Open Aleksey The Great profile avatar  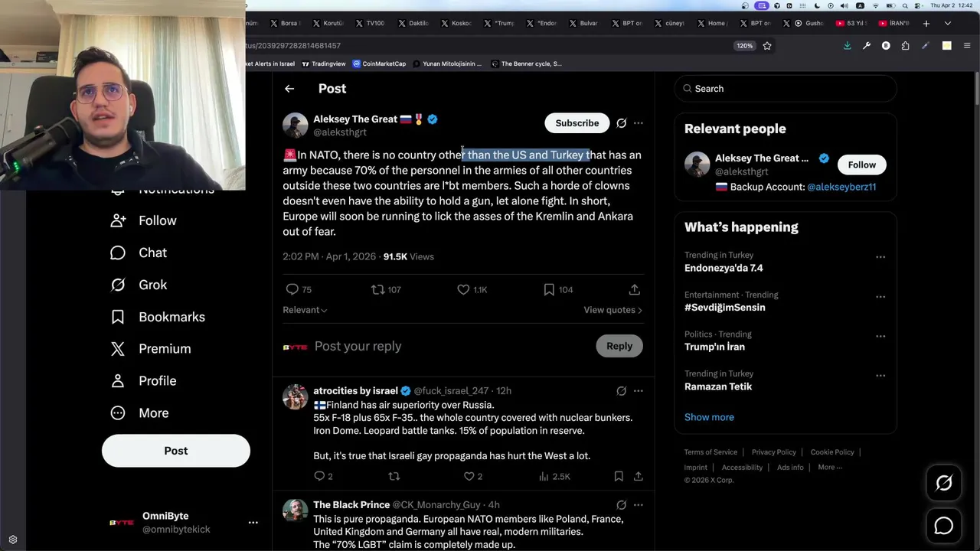click(295, 126)
